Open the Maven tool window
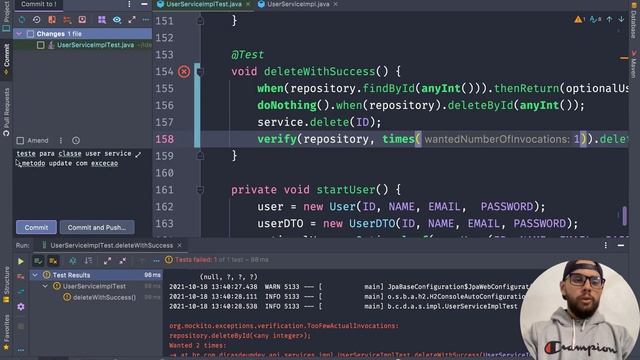Screen dimensions: 640x360 (x=634, y=64)
